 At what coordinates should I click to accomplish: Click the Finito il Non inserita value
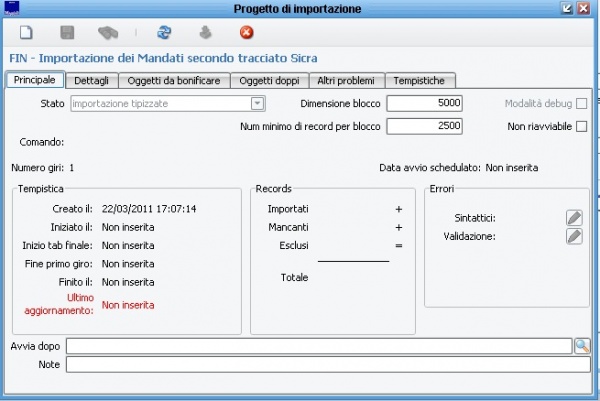(x=128, y=282)
